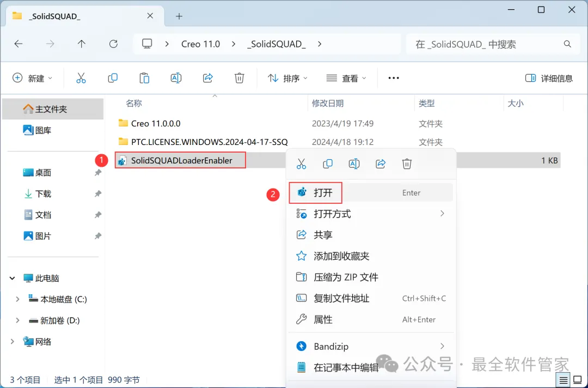Screen dimensions: 588x388
Task: Go forward with the right arrow
Action: pyautogui.click(x=50, y=44)
